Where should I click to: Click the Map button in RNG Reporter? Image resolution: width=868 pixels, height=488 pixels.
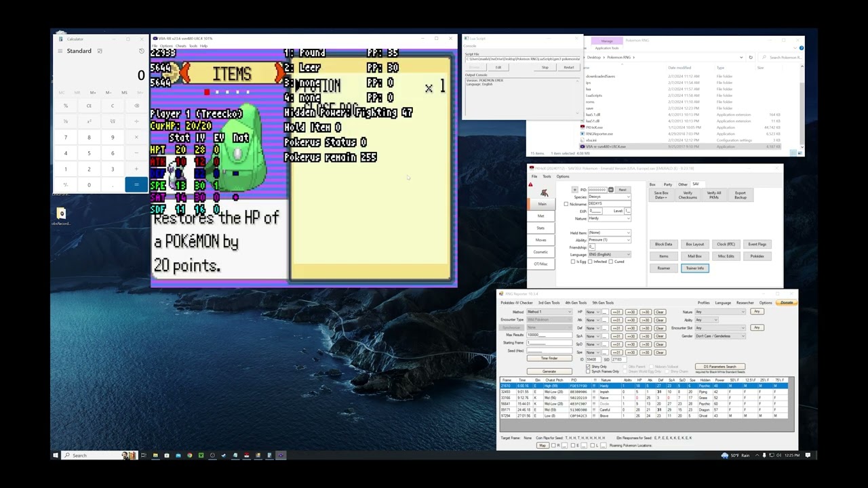click(542, 445)
